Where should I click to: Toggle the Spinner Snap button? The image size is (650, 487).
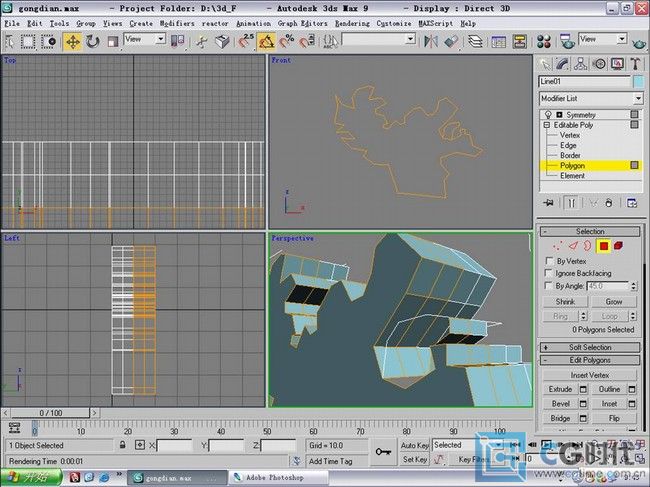(x=307, y=41)
